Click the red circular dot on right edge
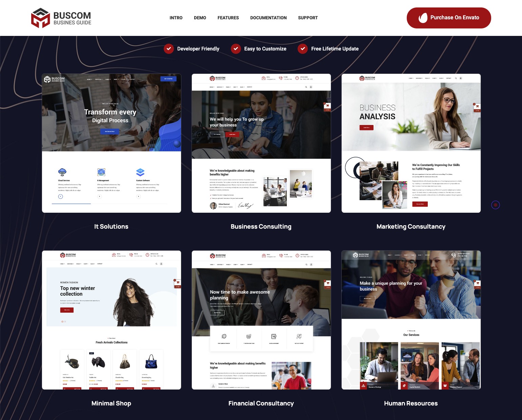Screen dimensions: 522x420 (x=495, y=205)
